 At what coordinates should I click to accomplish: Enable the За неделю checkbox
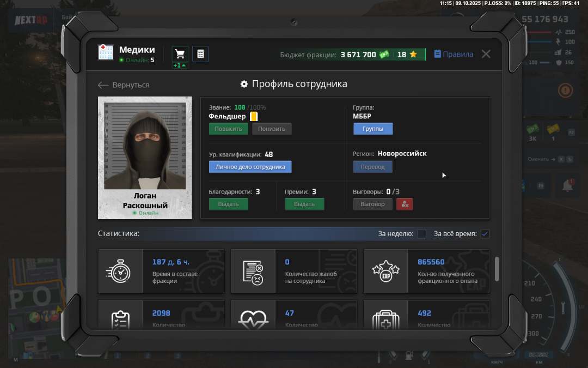421,234
